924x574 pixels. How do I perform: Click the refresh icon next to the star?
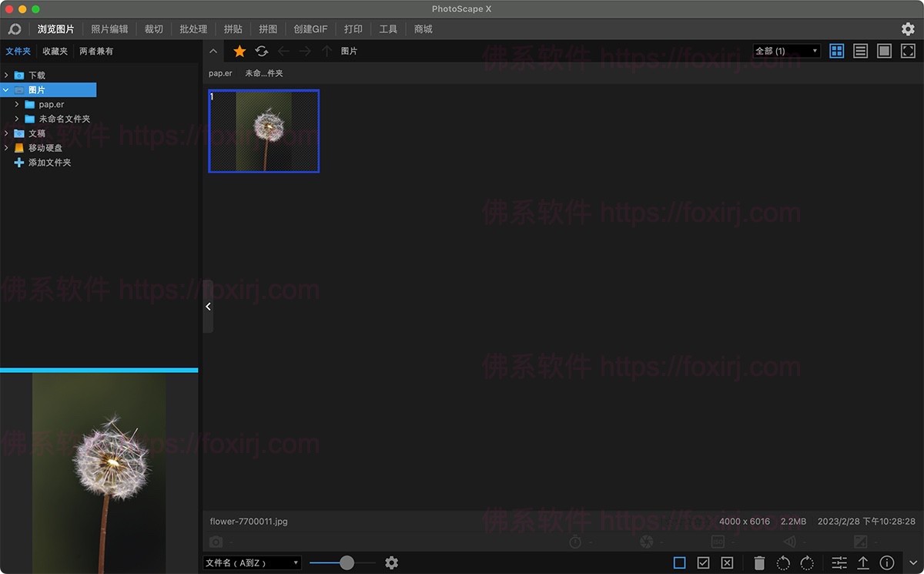[262, 51]
